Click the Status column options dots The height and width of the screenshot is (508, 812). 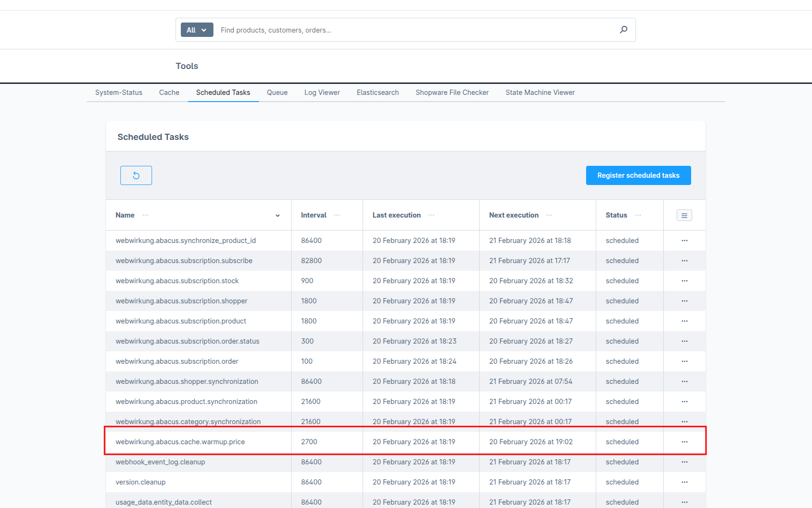[x=638, y=215]
